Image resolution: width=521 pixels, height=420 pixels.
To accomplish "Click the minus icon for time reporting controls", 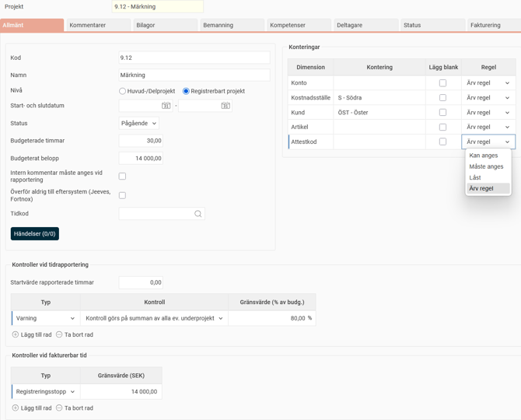I will [59, 334].
